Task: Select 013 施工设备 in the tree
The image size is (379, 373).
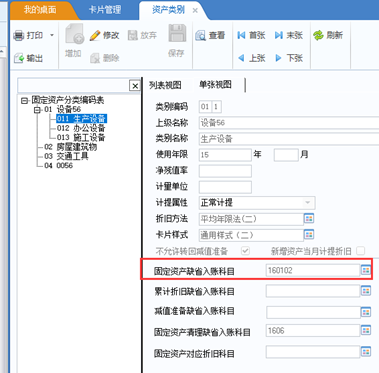Action: click(81, 137)
